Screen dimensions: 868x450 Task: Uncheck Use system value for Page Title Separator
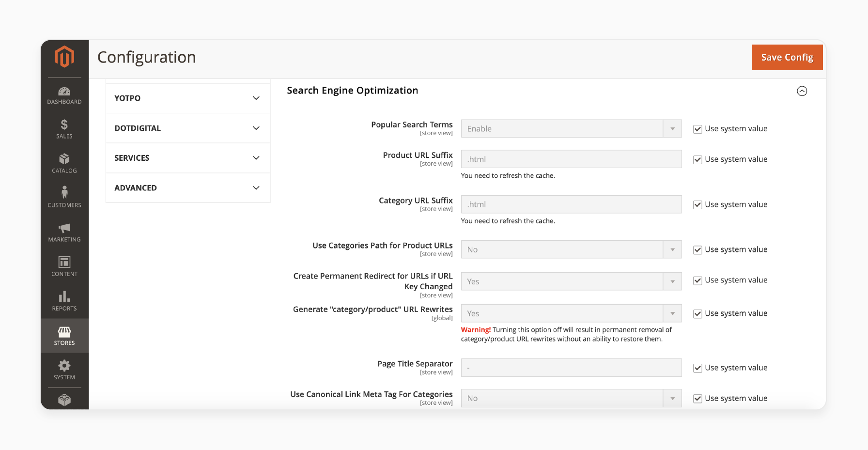[x=697, y=368]
